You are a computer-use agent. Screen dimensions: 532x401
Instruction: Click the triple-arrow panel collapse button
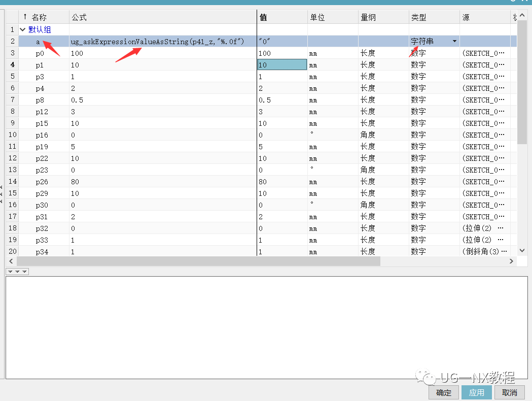coord(17,272)
